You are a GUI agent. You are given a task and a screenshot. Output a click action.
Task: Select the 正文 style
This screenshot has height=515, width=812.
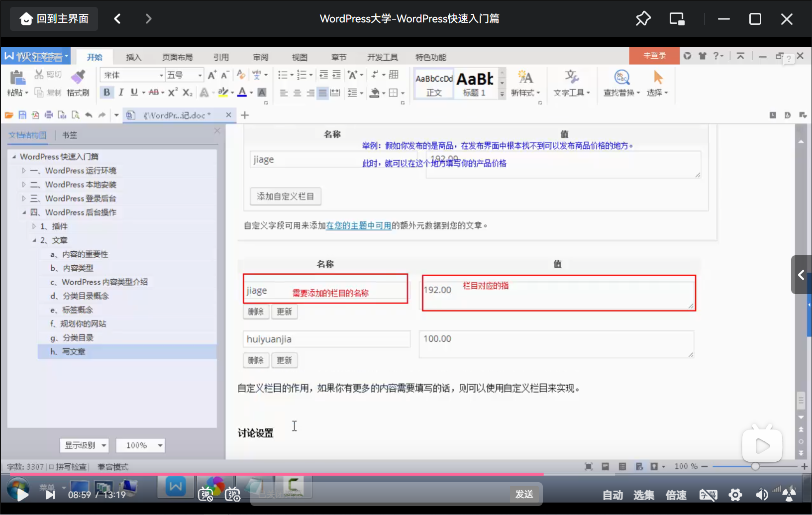click(x=434, y=84)
